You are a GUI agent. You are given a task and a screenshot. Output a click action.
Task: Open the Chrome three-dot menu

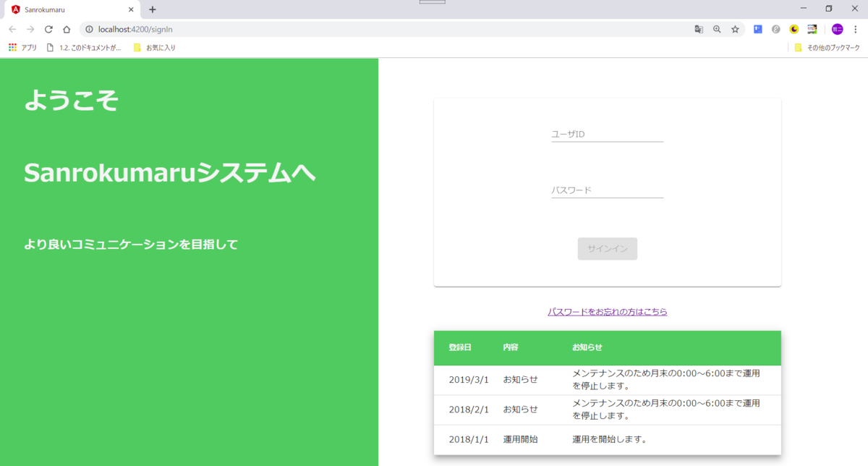coord(856,29)
